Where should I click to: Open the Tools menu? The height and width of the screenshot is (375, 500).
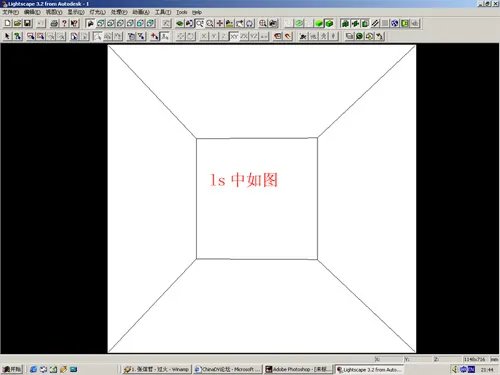click(x=182, y=12)
